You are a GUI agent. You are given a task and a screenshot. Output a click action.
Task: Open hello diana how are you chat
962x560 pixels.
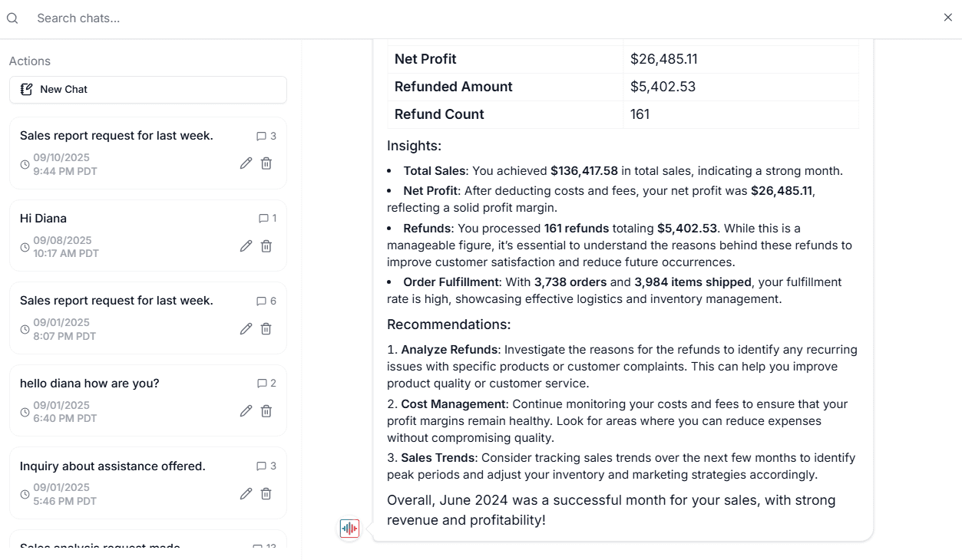(x=90, y=384)
